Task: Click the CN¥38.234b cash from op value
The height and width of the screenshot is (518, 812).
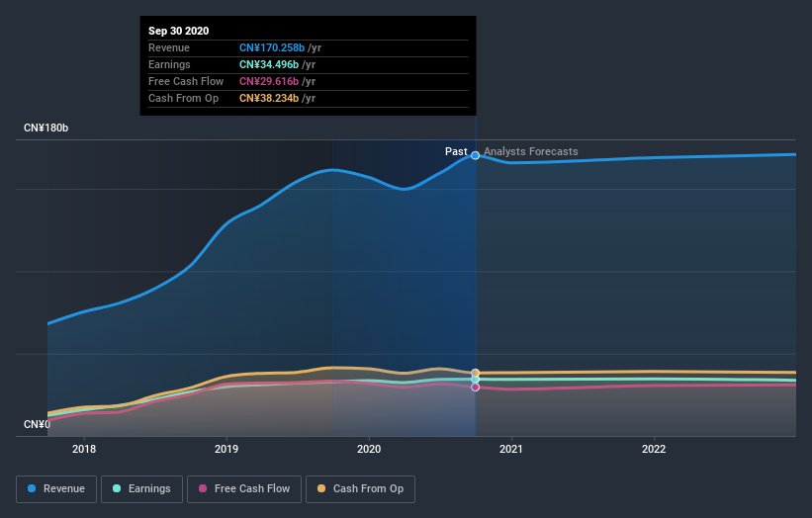Action: (269, 98)
